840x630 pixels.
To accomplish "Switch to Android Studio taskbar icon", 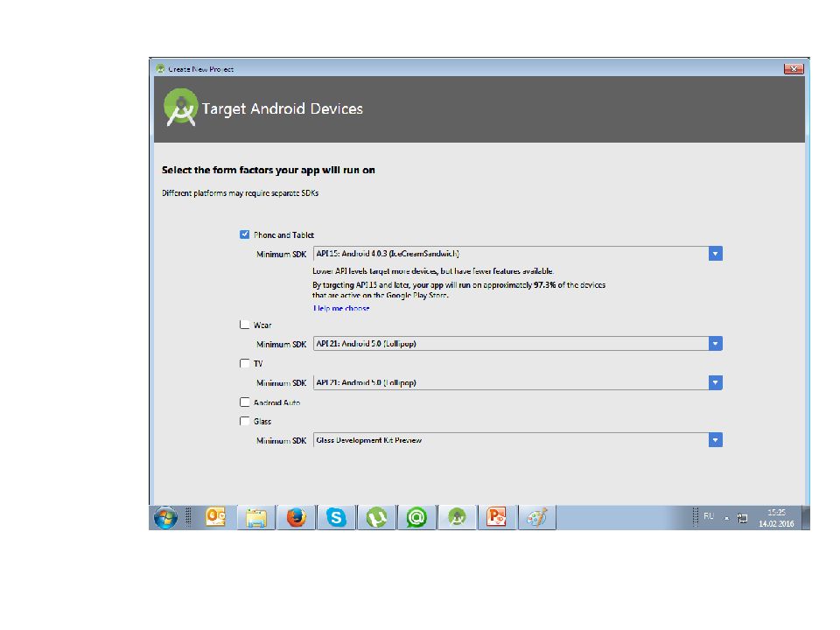I will pos(457,517).
